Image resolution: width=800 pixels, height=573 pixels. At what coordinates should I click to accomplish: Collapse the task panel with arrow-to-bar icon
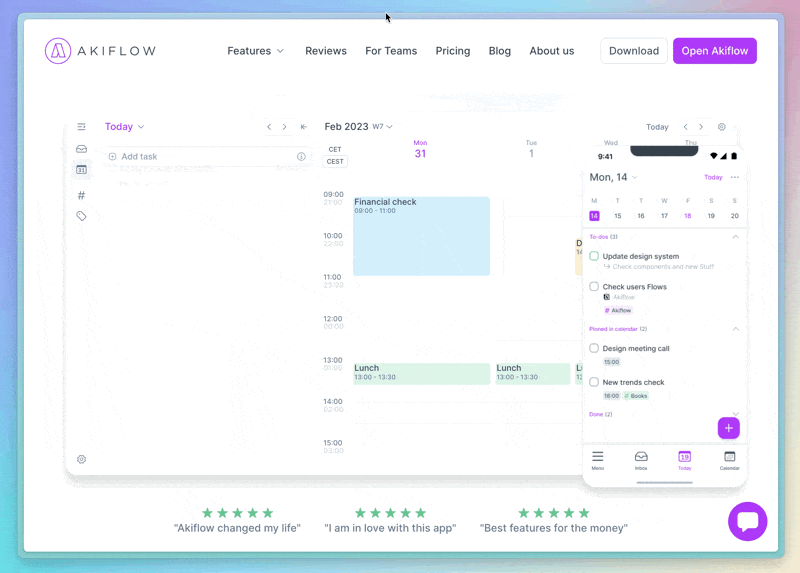click(304, 127)
